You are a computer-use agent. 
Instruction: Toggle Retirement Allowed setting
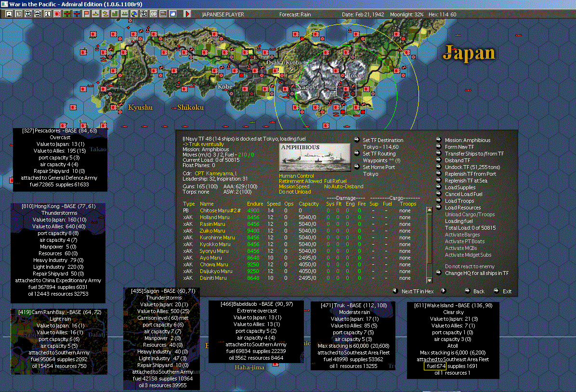(300, 181)
